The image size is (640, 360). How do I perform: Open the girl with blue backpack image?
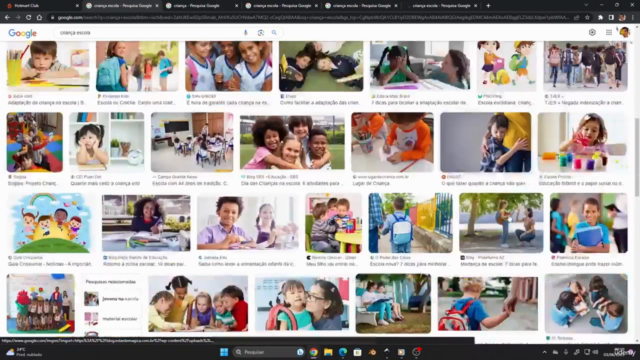tap(137, 66)
